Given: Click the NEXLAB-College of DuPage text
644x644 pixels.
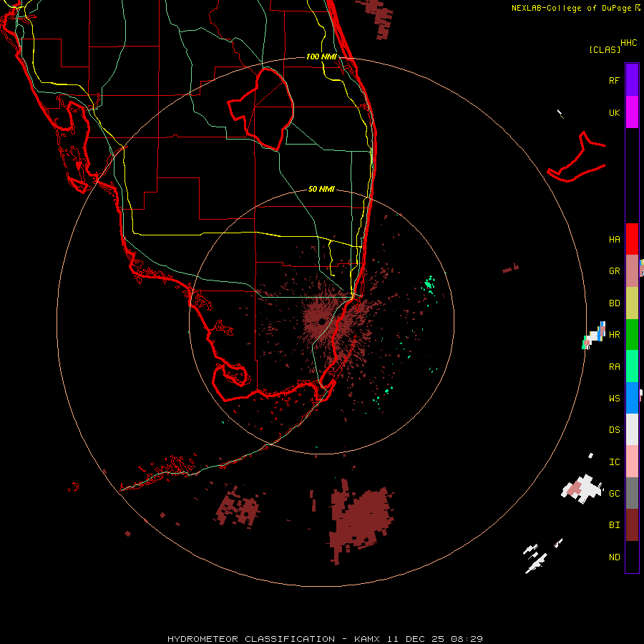Looking at the screenshot, I should (x=572, y=8).
